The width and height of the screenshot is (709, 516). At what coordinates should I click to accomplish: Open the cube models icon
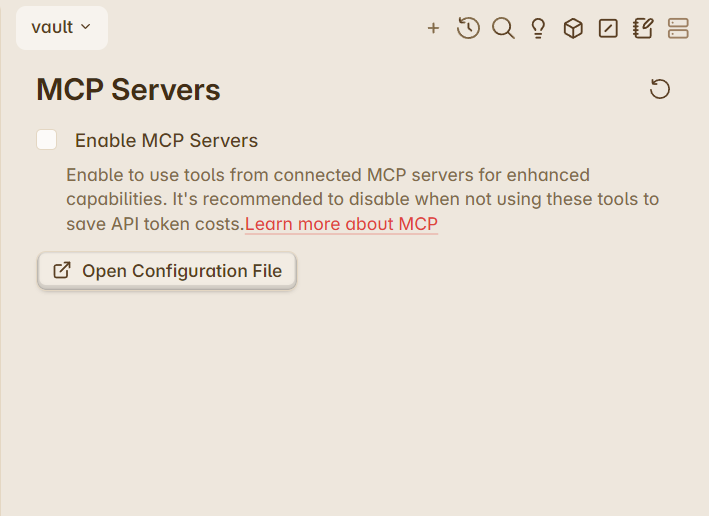click(573, 28)
